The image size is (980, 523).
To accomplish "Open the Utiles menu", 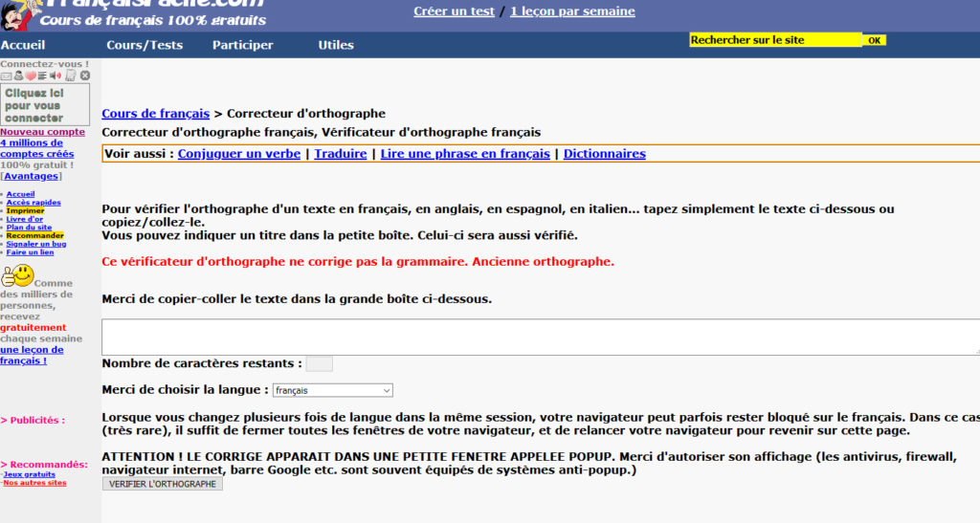I will [x=336, y=45].
